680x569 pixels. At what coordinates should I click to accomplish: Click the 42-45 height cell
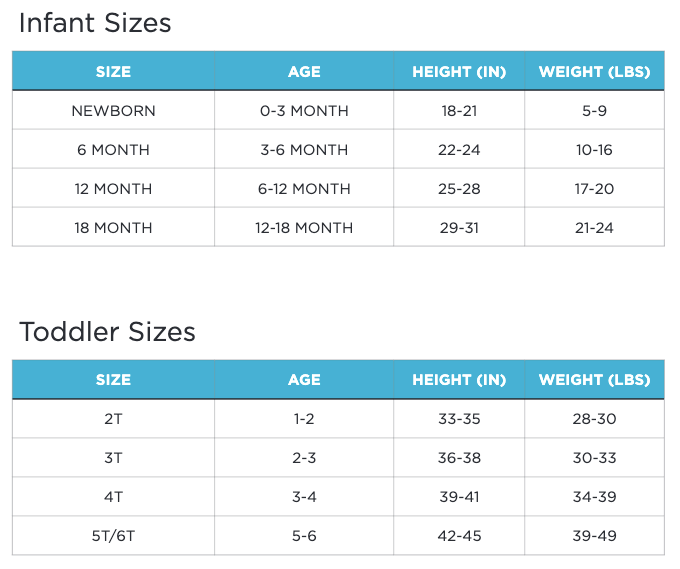[x=459, y=536]
